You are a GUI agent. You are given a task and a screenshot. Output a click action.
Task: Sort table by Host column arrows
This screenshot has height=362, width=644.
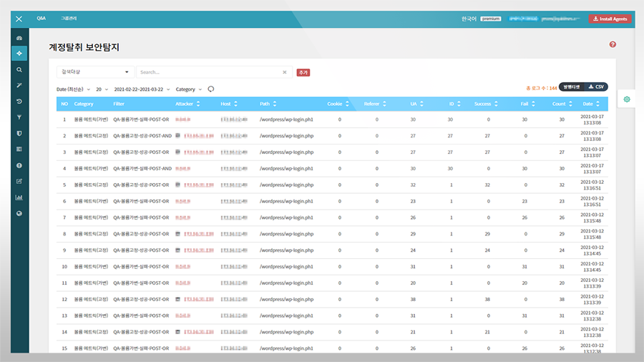point(235,104)
